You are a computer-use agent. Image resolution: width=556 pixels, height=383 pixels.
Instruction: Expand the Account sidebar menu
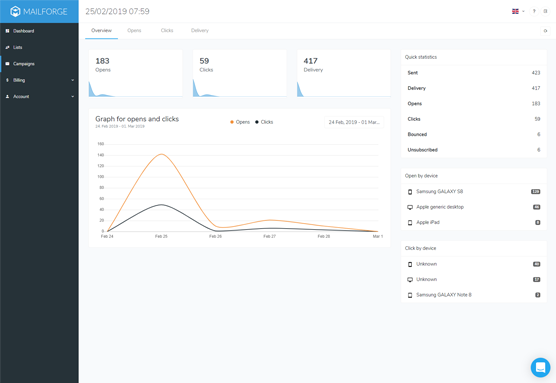tap(39, 96)
